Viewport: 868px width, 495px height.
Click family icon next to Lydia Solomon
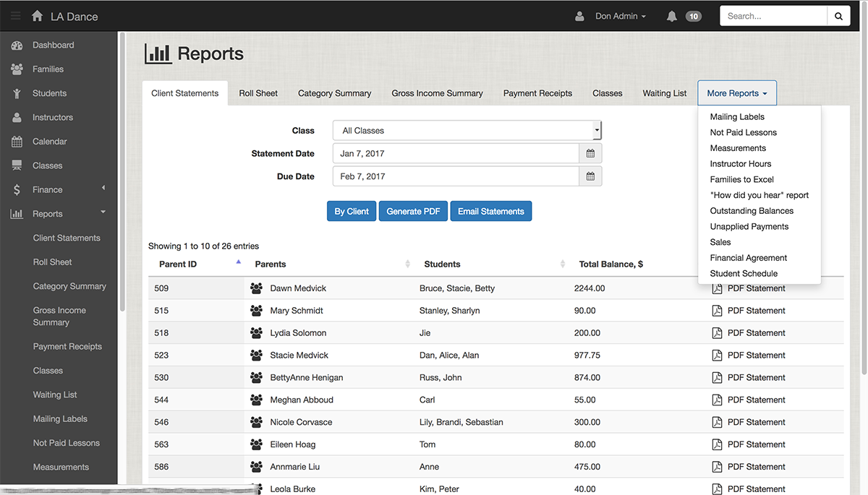[x=256, y=333]
